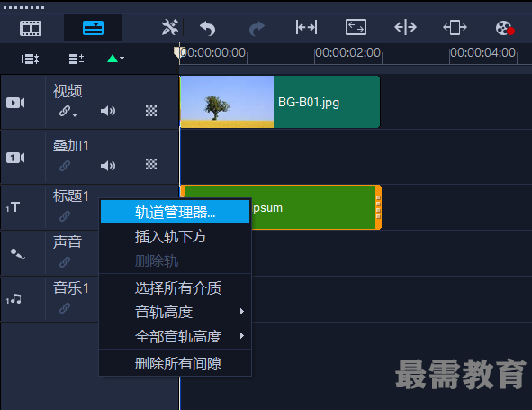Show all visible tracks icon
The width and height of the screenshot is (532, 410).
pyautogui.click(x=30, y=59)
